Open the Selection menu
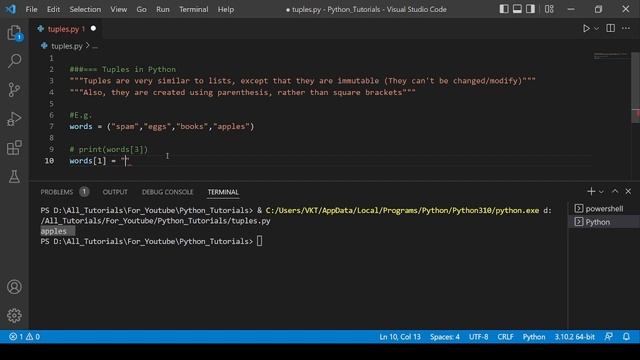 (85, 9)
